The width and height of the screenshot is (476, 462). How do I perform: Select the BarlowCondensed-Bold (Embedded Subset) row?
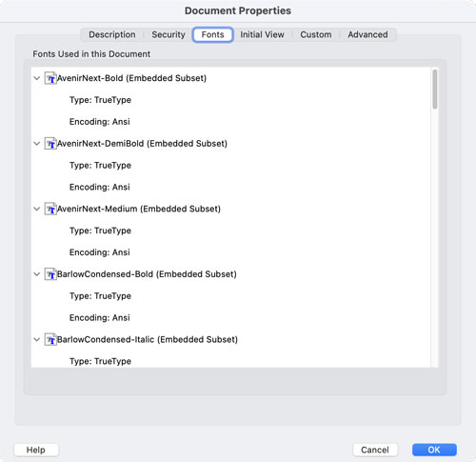click(231, 274)
